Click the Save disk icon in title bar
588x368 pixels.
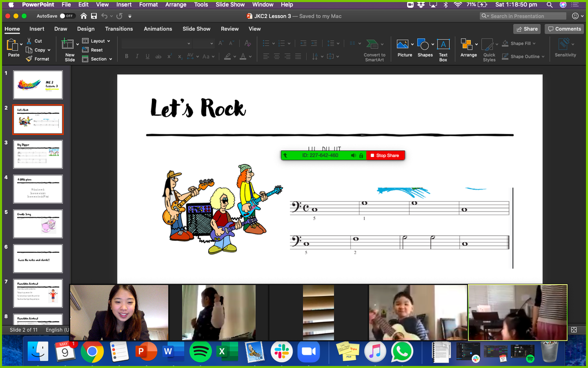tap(94, 16)
